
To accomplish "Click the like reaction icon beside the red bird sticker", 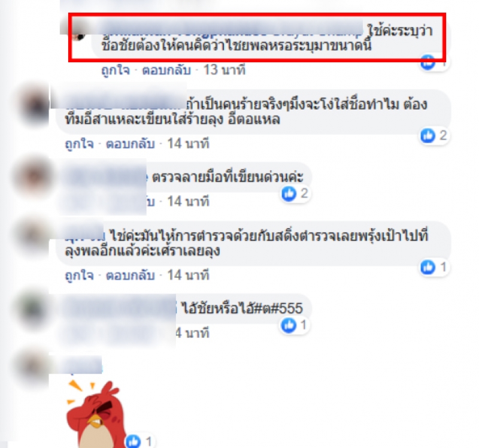I will (x=134, y=441).
